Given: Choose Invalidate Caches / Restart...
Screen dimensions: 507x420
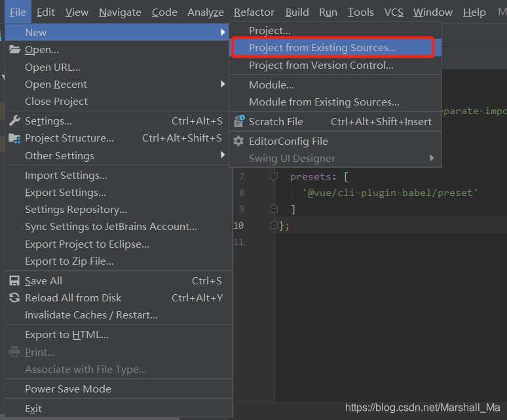Looking at the screenshot, I should click(x=119, y=315).
